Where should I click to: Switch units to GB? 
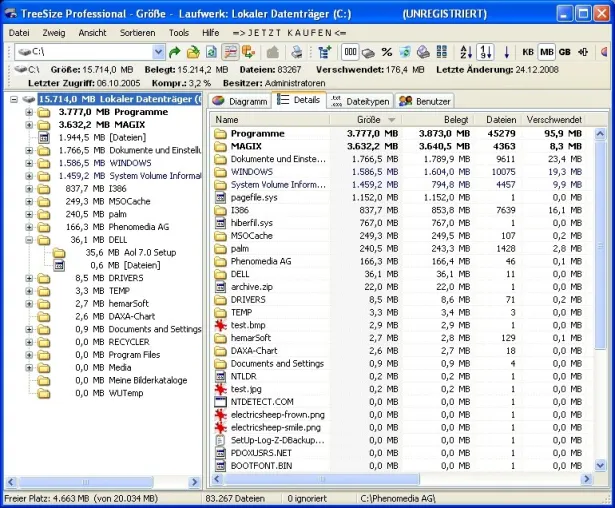[x=565, y=52]
